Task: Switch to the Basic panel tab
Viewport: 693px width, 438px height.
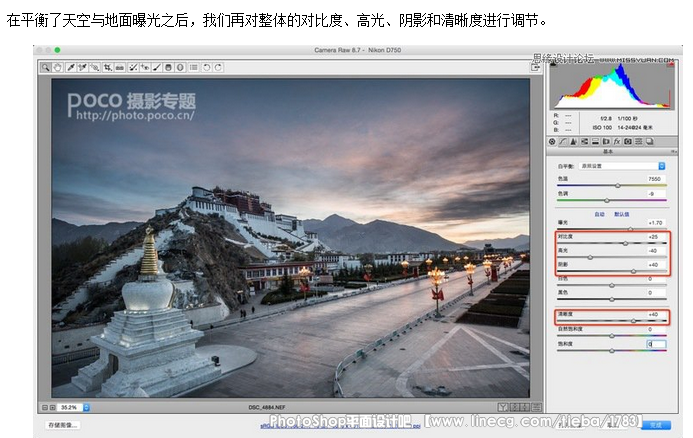Action: 552,141
